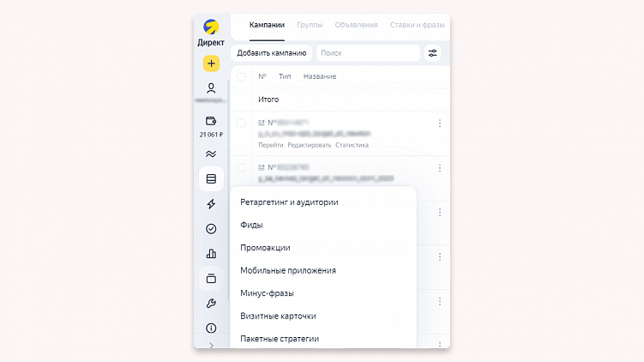Switch to the Кампании tab
The width and height of the screenshot is (644, 362).
(x=267, y=25)
